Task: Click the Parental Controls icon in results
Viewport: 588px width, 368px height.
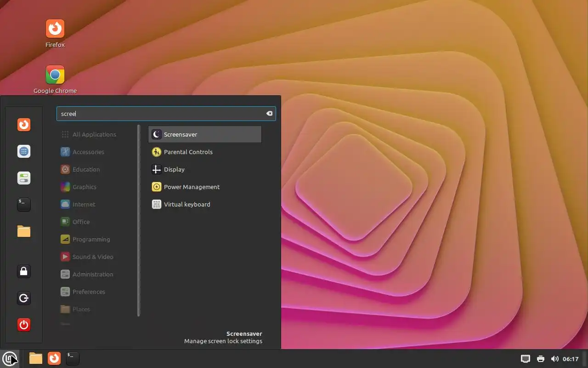Action: point(157,152)
